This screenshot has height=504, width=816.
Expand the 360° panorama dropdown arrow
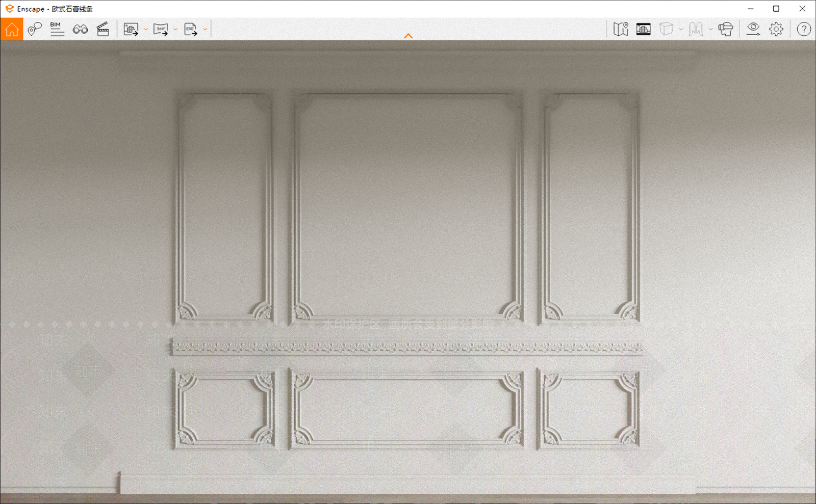pos(175,29)
